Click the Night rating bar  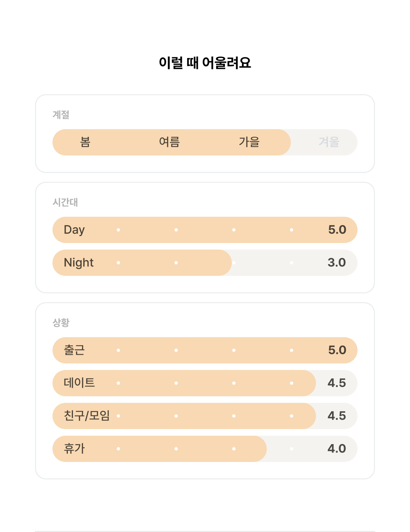pos(205,263)
